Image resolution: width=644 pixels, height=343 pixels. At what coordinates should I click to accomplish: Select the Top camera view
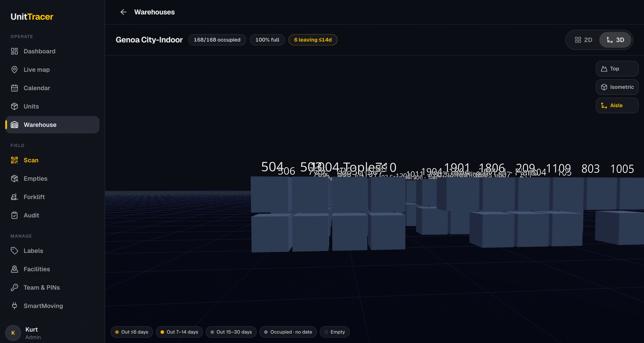tap(617, 69)
